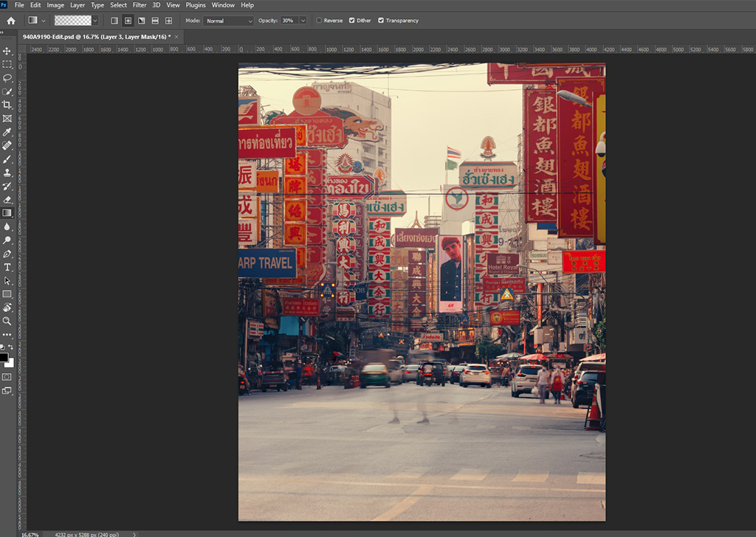The image size is (756, 537).
Task: Select the Horizontal Type tool
Action: tap(7, 267)
